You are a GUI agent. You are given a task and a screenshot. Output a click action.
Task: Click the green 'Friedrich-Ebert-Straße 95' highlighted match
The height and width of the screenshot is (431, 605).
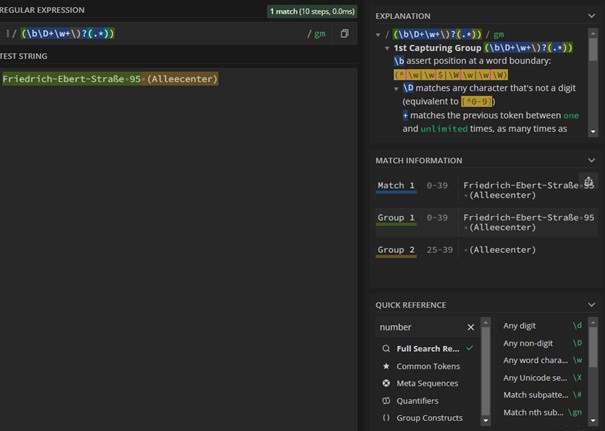click(71, 79)
